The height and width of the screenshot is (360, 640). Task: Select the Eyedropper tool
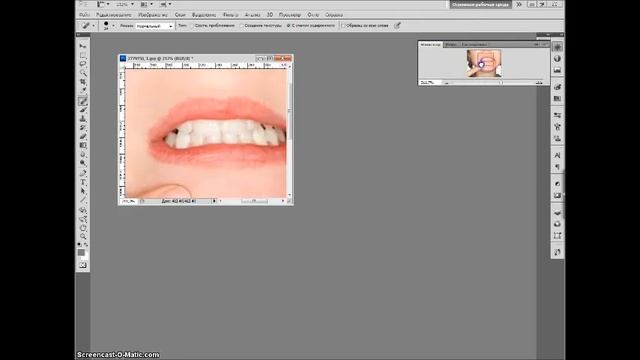pyautogui.click(x=83, y=91)
